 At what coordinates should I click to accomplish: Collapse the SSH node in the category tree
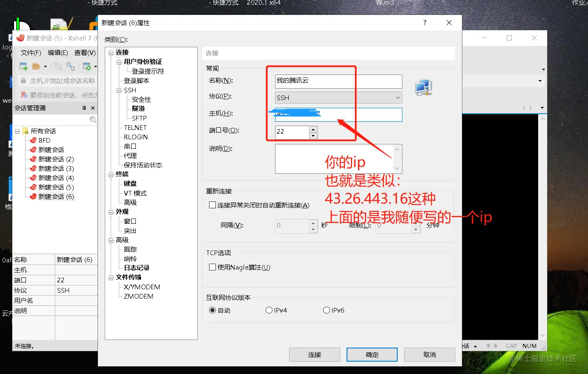click(119, 90)
